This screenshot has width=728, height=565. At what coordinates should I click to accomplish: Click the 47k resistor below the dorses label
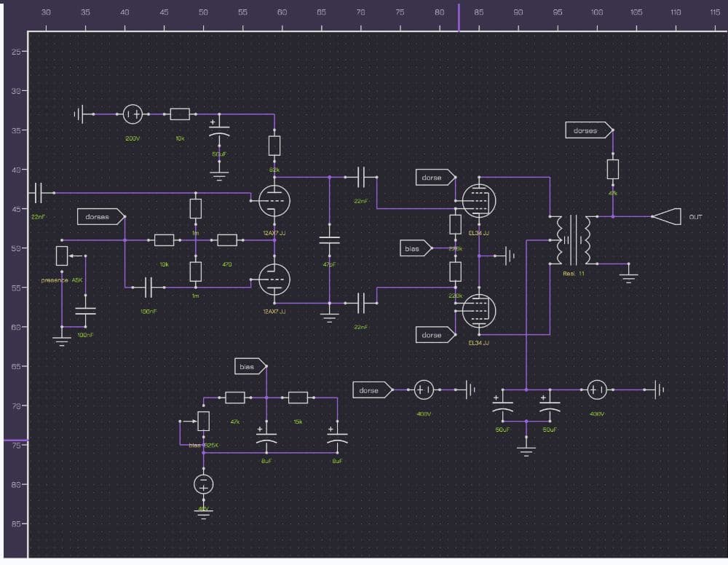pyautogui.click(x=613, y=170)
